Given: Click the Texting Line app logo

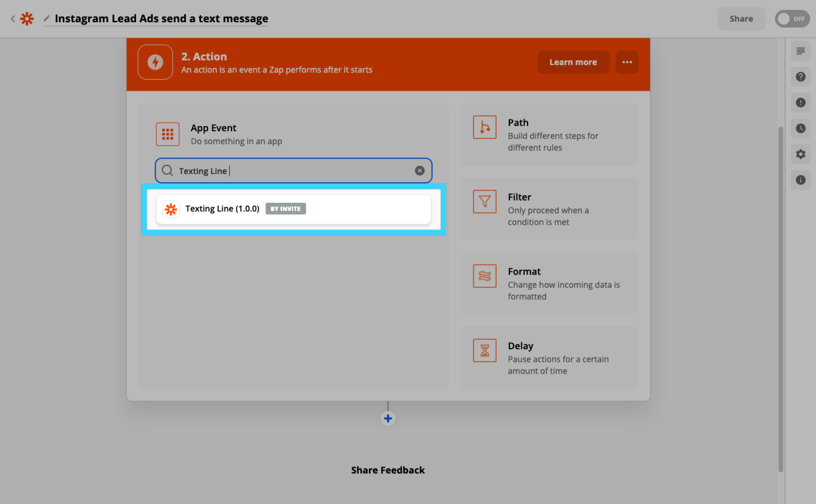Looking at the screenshot, I should pos(171,209).
